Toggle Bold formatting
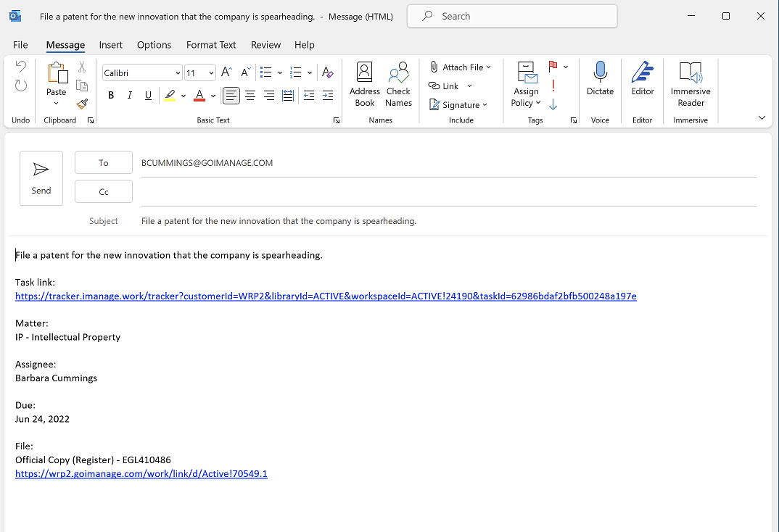Image resolution: width=779 pixels, height=532 pixels. (111, 95)
